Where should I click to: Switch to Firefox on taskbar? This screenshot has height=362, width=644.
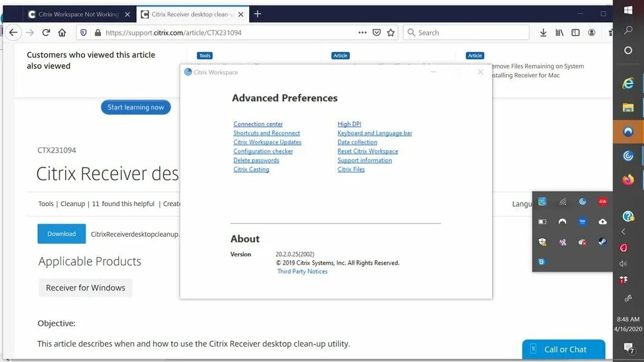tap(628, 180)
